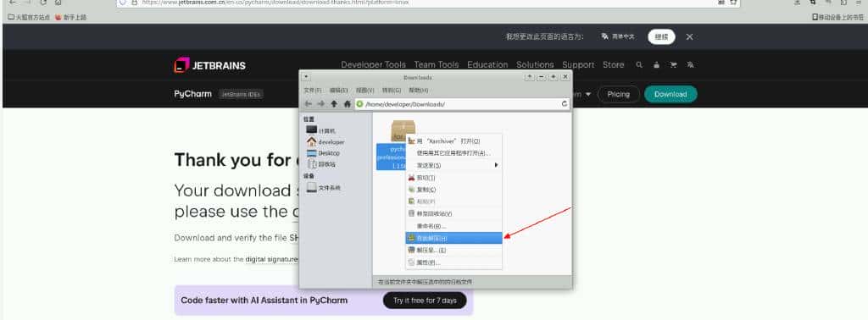The height and width of the screenshot is (320, 868).
Task: Dismiss the language suggestion bar with X
Action: (x=689, y=37)
